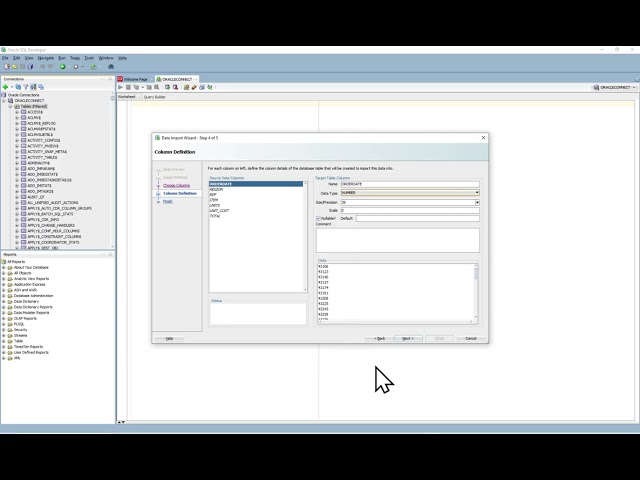The height and width of the screenshot is (480, 640).
Task: Click the Connections tree vertical scrollbar
Action: 112,170
